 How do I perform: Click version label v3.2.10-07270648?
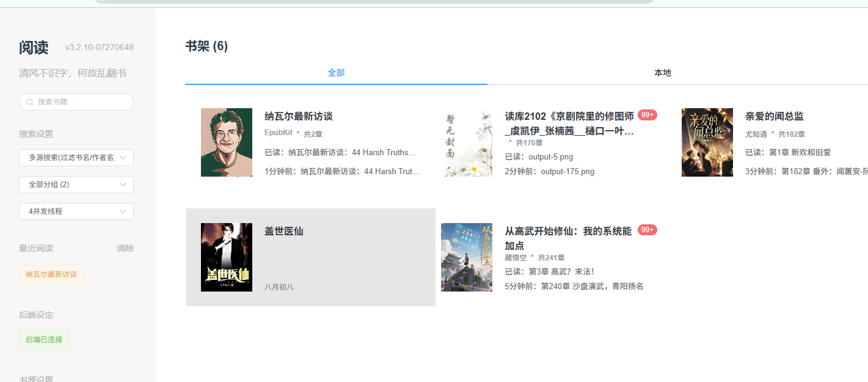pyautogui.click(x=100, y=47)
